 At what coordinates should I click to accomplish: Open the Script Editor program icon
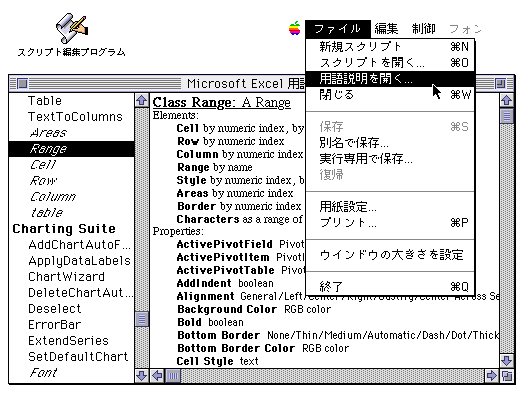pyautogui.click(x=71, y=28)
